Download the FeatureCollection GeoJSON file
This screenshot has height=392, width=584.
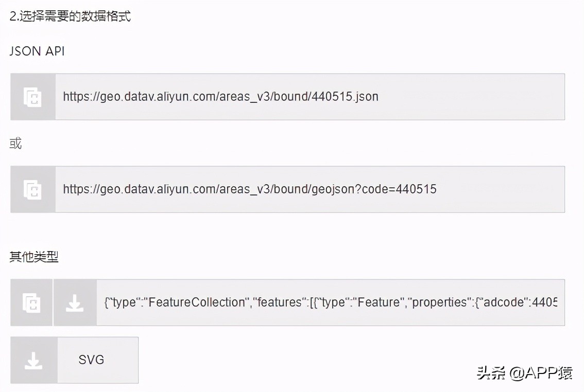tap(75, 302)
